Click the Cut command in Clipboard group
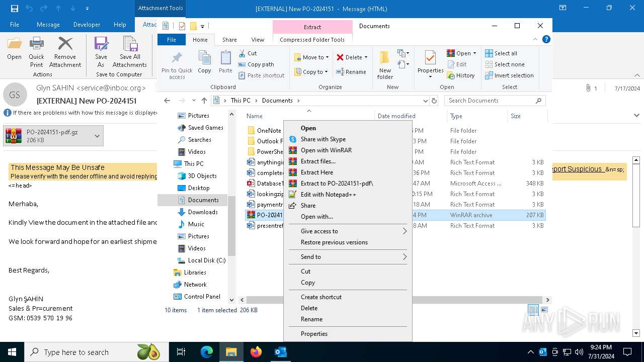Screen dimensions: 644x362 pyautogui.click(x=248, y=53)
